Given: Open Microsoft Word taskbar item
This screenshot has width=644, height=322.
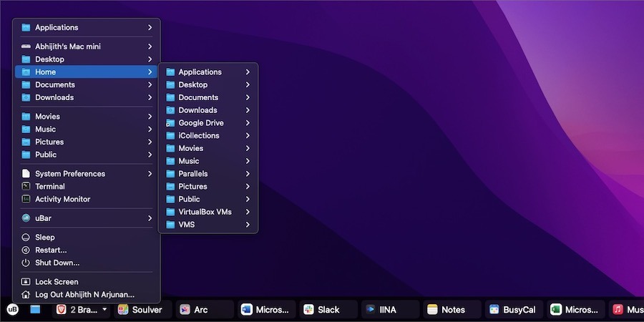Looking at the screenshot, I should pos(267,310).
